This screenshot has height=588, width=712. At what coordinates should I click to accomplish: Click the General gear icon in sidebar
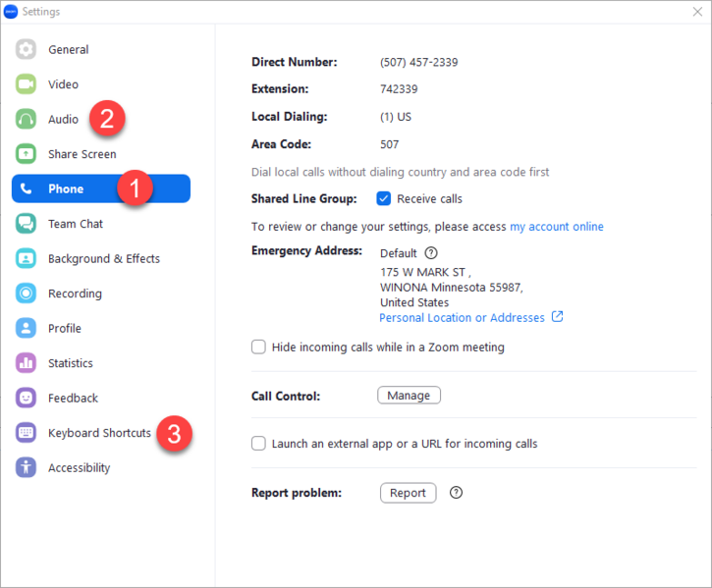click(27, 50)
